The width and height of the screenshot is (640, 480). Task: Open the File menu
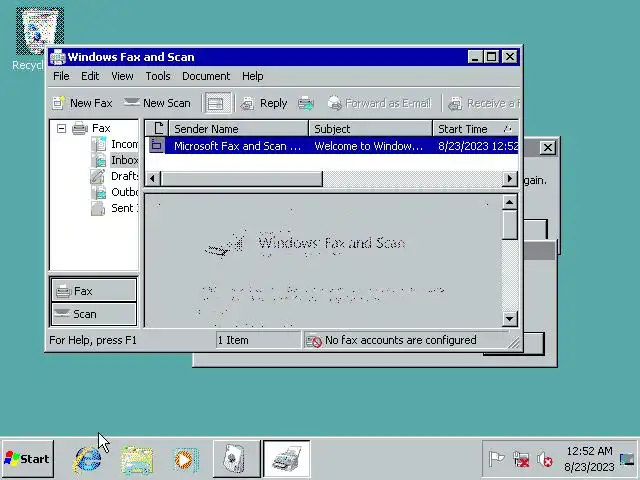[61, 76]
